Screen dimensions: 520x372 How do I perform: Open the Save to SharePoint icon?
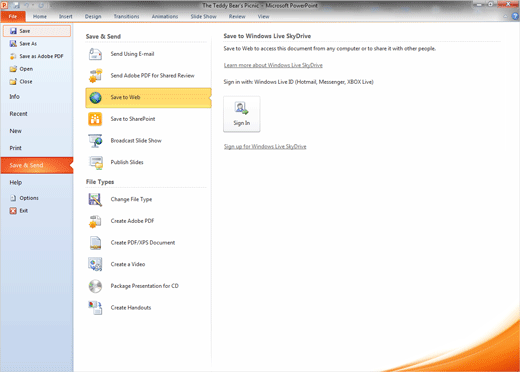95,119
